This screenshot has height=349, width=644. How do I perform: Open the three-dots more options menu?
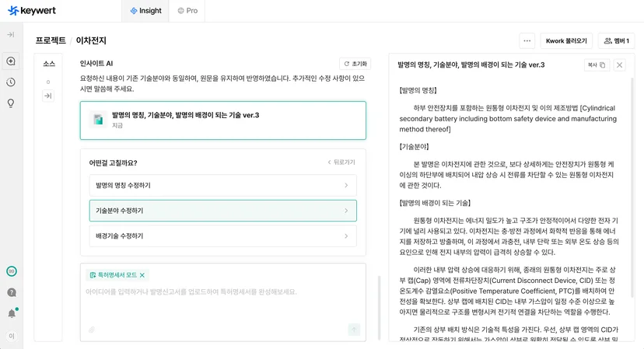point(527,40)
